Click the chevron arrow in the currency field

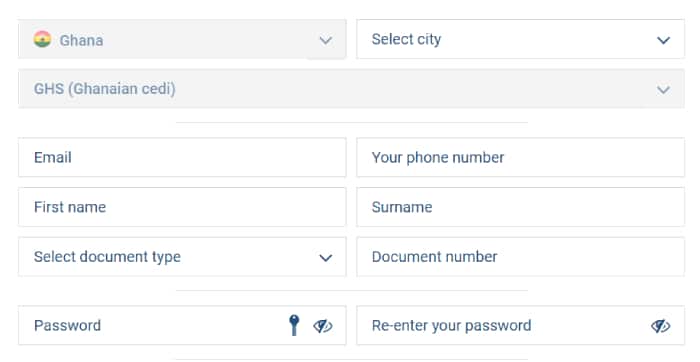[x=663, y=90]
